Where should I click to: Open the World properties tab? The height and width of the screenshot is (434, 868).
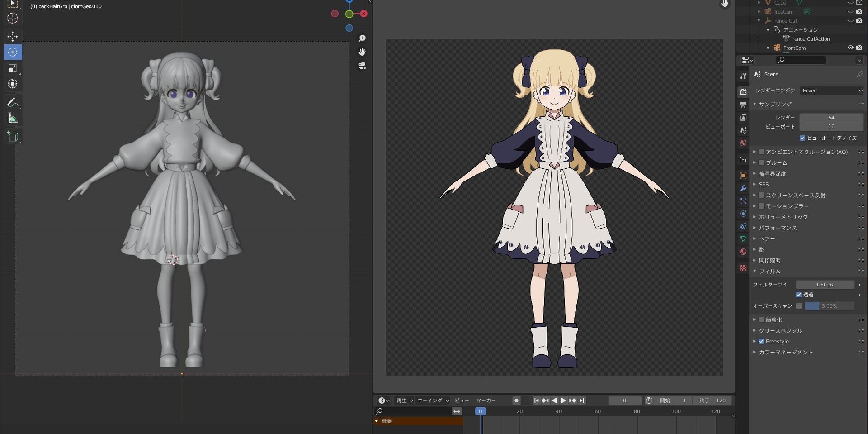point(743,143)
